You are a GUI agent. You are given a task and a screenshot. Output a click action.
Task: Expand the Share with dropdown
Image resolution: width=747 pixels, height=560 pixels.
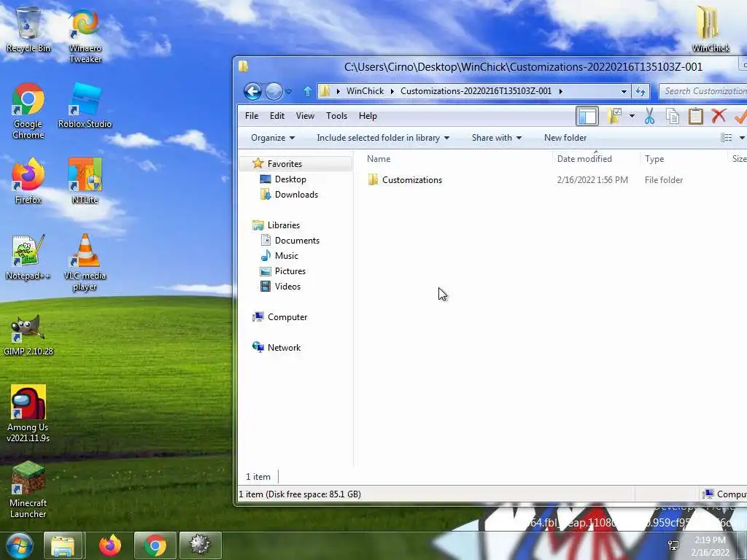(497, 138)
